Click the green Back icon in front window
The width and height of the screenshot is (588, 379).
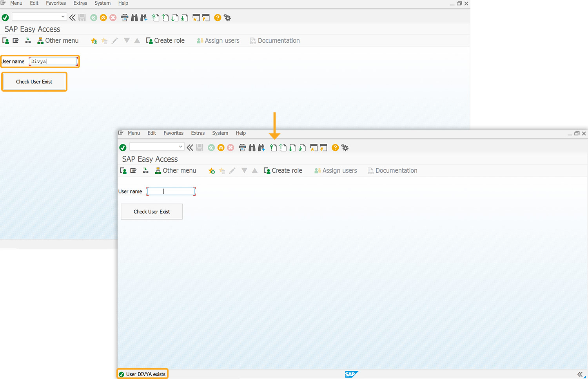[x=211, y=148]
